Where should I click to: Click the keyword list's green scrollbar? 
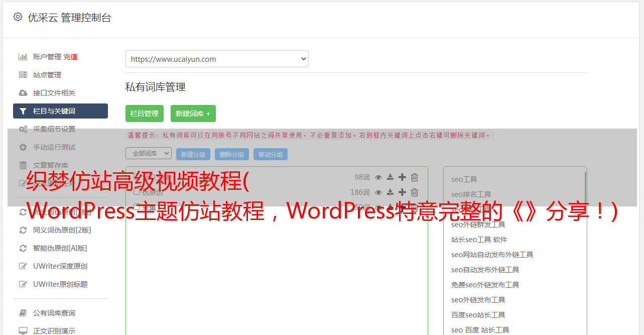pos(585,191)
